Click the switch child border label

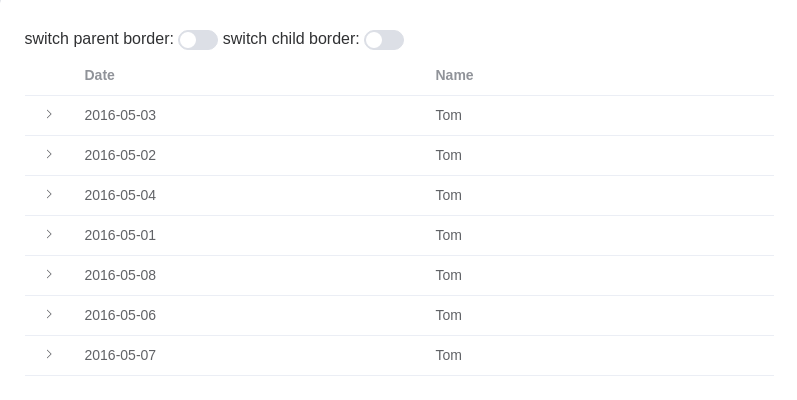(291, 39)
